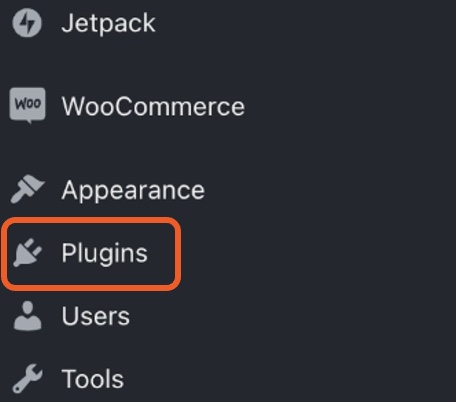The height and width of the screenshot is (402, 456).
Task: Click inside the orange-outlined Plugins box
Action: (x=91, y=254)
